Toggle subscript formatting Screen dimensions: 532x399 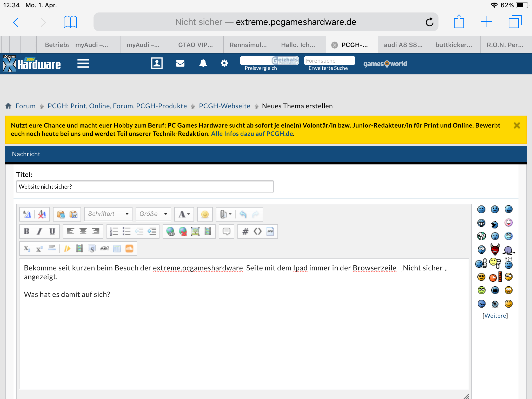click(x=27, y=249)
